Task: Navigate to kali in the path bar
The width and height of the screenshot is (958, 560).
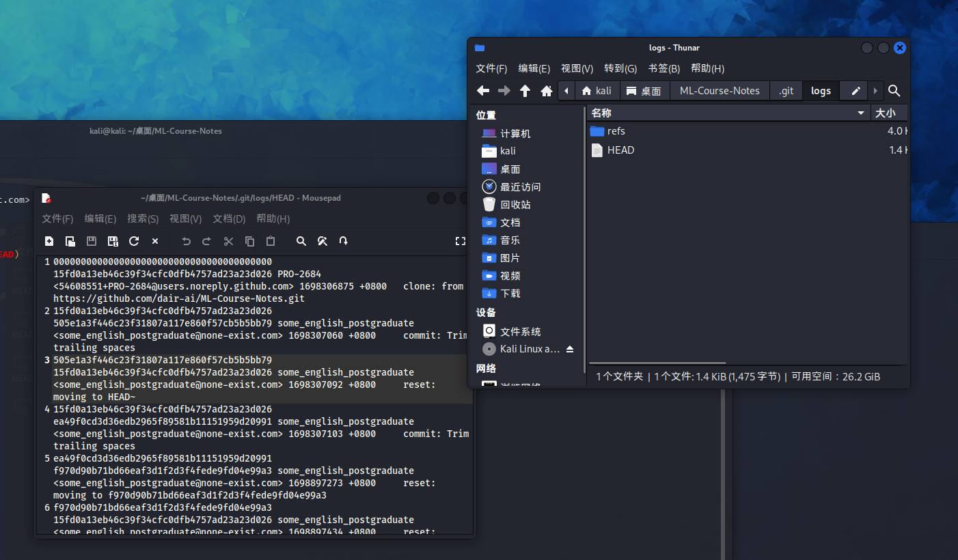Action: (597, 91)
